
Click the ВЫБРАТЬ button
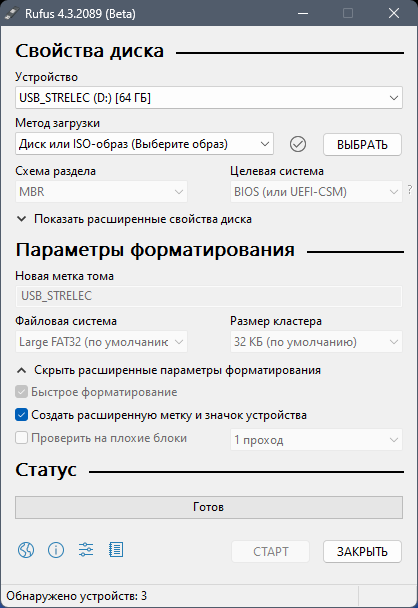tap(362, 145)
